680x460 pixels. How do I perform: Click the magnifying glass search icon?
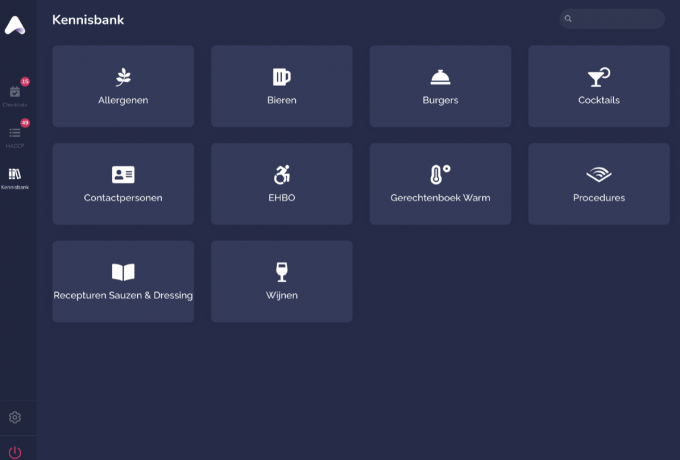568,18
